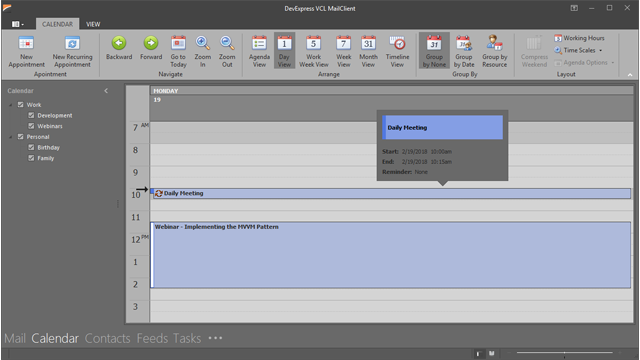The height and width of the screenshot is (360, 640).
Task: Switch to Agenda View
Action: [259, 51]
